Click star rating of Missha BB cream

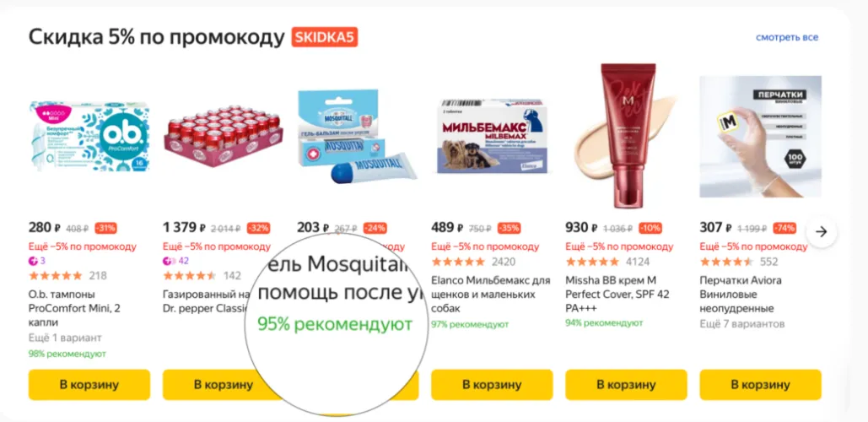click(x=592, y=262)
